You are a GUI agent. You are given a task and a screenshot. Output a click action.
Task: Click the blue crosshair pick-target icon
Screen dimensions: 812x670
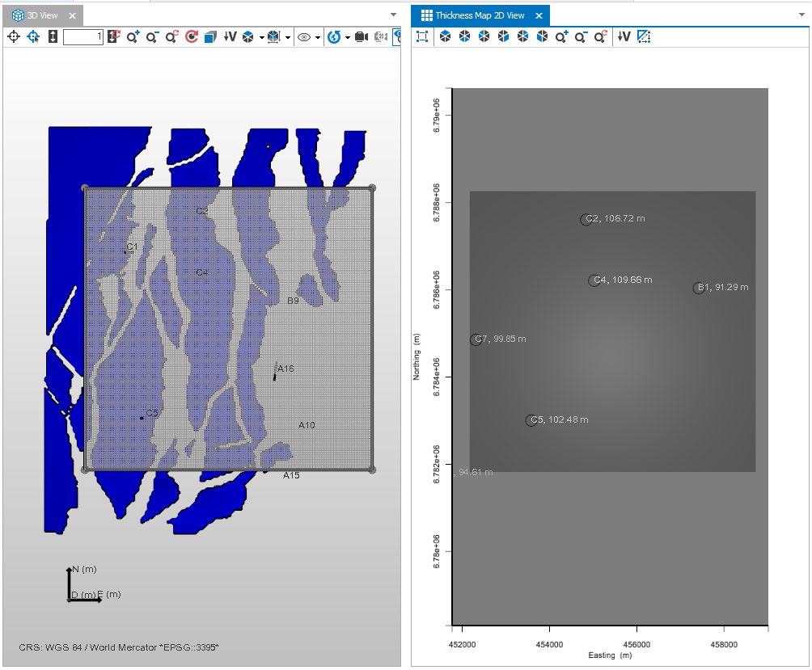(33, 36)
